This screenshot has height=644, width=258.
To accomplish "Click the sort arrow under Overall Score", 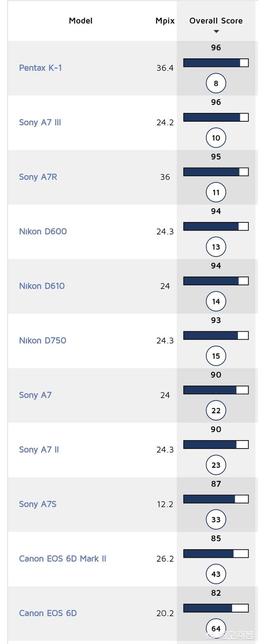I will click(x=216, y=31).
